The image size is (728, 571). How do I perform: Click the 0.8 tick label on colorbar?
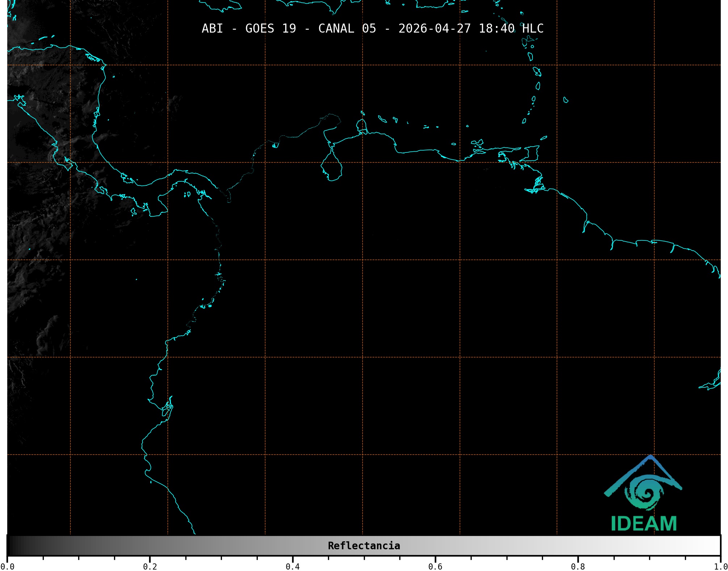point(578,566)
